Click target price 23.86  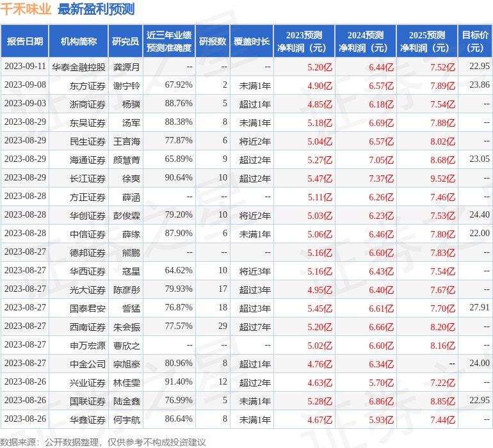point(480,85)
